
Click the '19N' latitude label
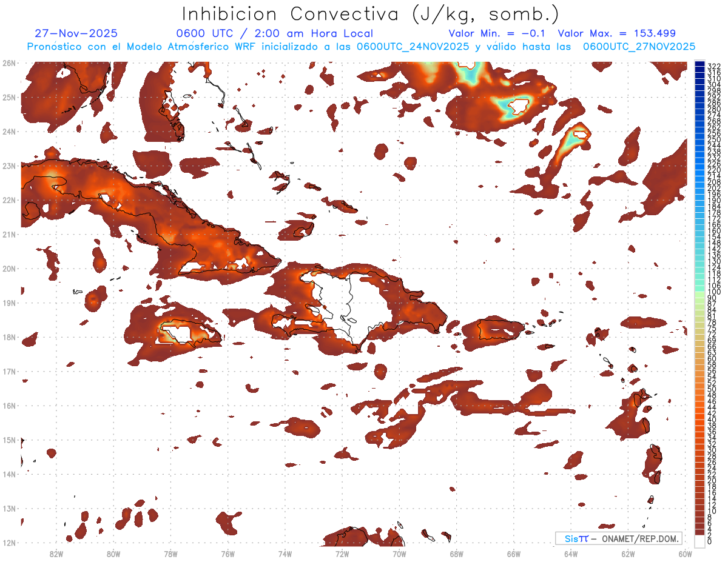pyautogui.click(x=8, y=303)
